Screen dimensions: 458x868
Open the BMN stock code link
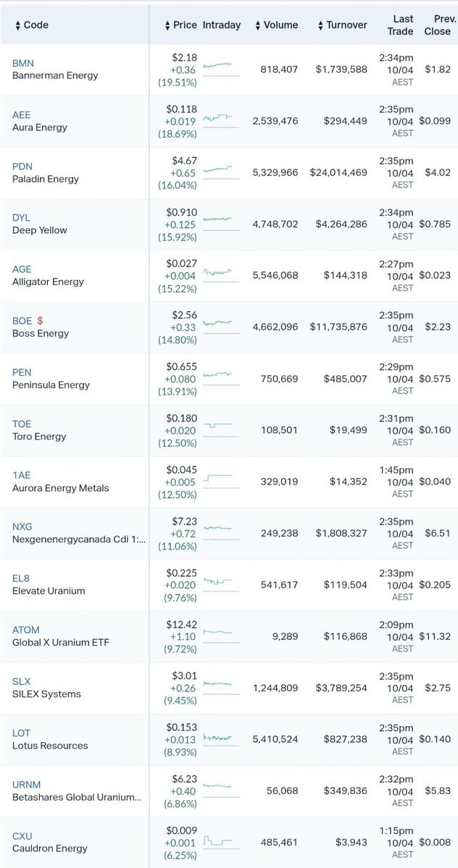click(23, 63)
